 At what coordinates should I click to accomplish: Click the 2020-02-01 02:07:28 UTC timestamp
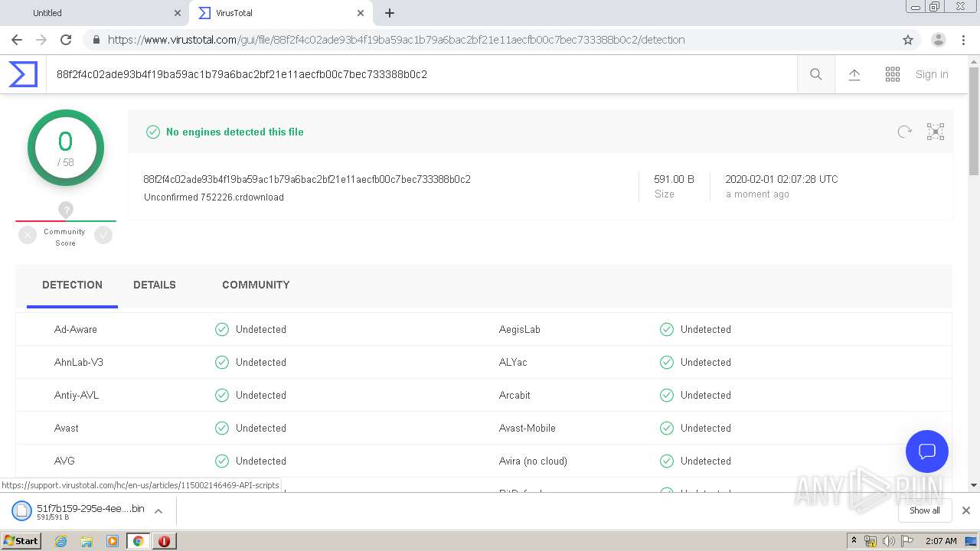point(782,179)
